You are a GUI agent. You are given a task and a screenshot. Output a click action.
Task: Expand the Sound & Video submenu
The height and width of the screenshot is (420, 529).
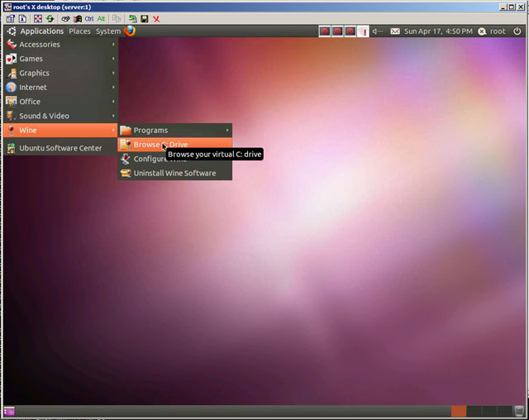coord(60,116)
